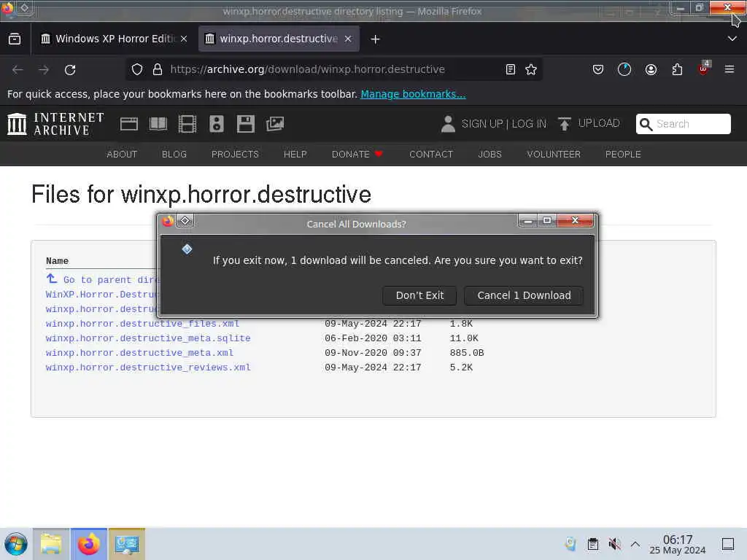Open the Web section icon
747x560 pixels.
point(128,124)
